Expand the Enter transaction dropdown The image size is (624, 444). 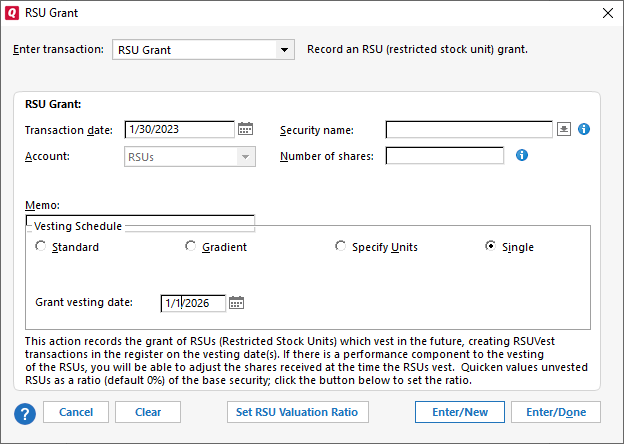(285, 50)
